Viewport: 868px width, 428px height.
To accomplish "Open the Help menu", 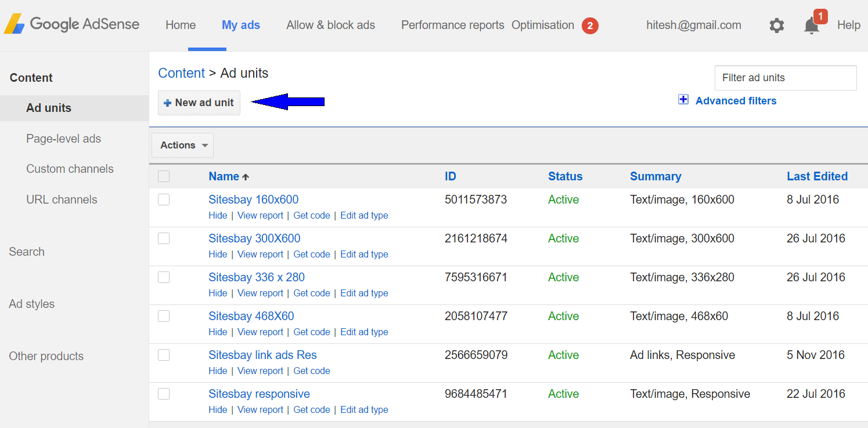I will [x=848, y=25].
